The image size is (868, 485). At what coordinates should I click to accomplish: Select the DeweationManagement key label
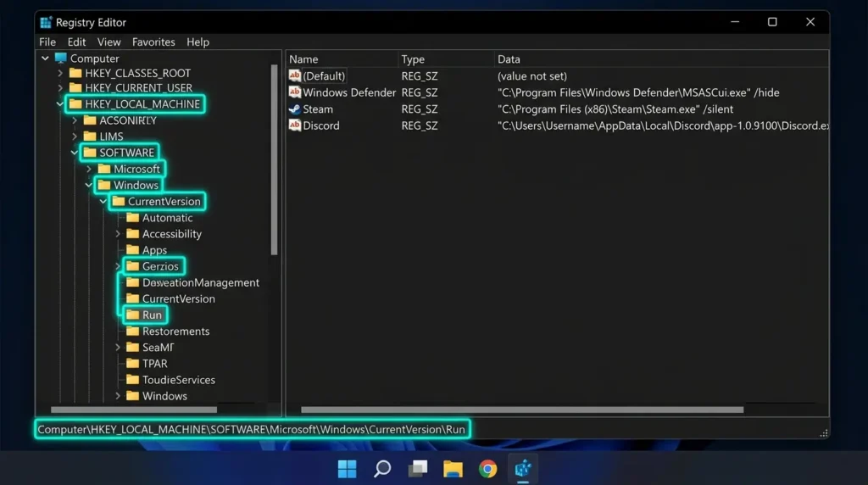pos(200,283)
